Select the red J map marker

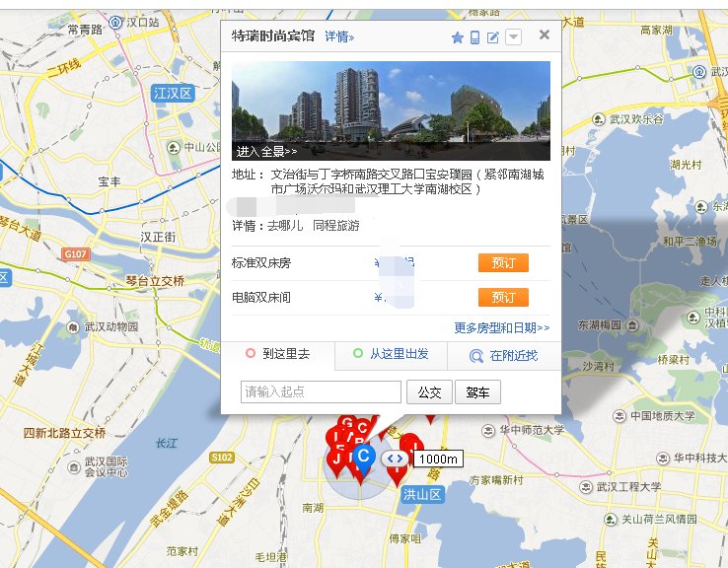pyautogui.click(x=335, y=461)
